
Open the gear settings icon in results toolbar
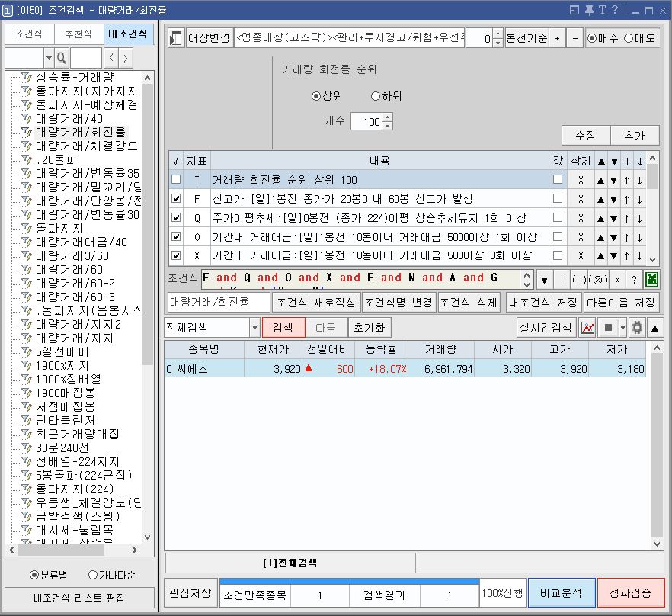click(637, 328)
